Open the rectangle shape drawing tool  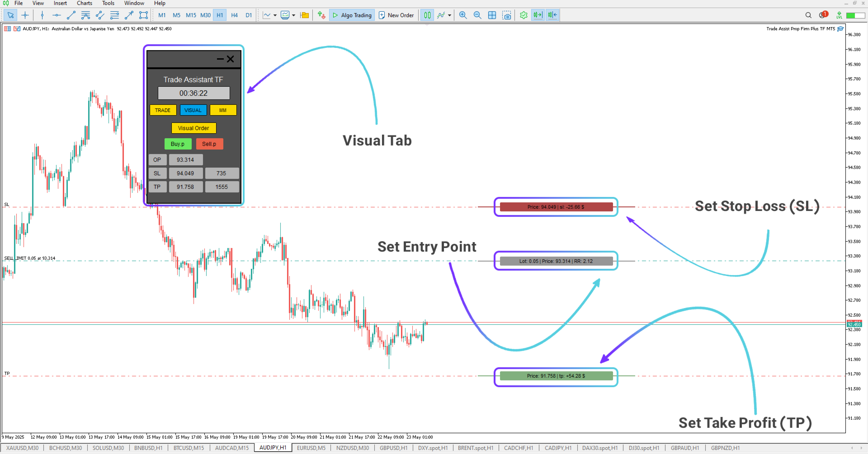point(143,15)
